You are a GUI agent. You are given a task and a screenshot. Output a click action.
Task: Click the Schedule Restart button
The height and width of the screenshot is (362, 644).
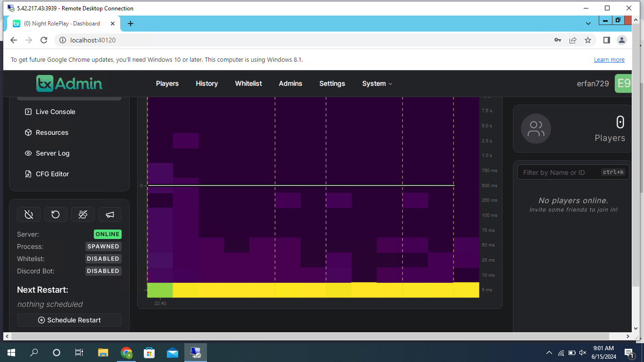[69, 320]
